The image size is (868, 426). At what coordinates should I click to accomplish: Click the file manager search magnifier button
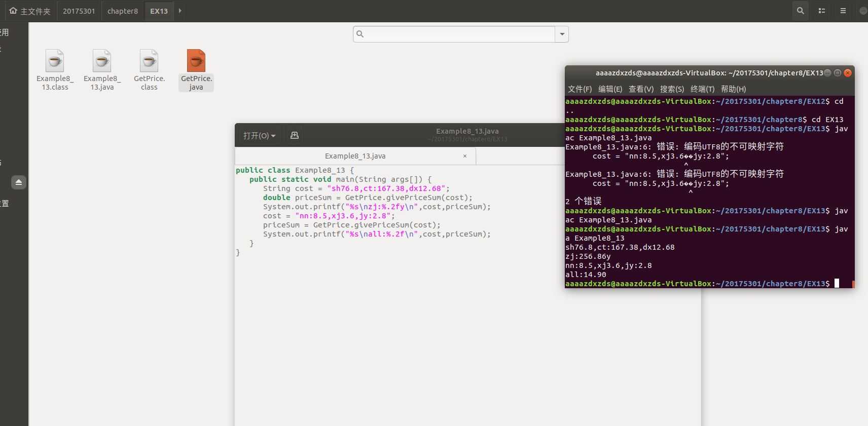pos(800,11)
